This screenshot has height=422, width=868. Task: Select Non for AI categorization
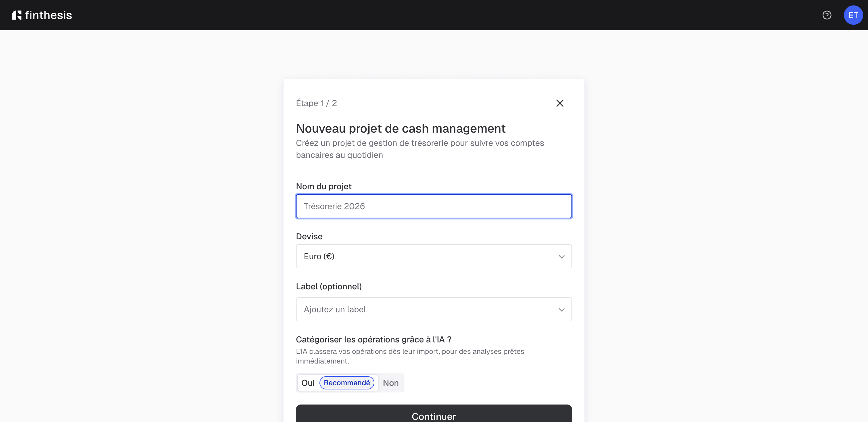[x=391, y=383]
